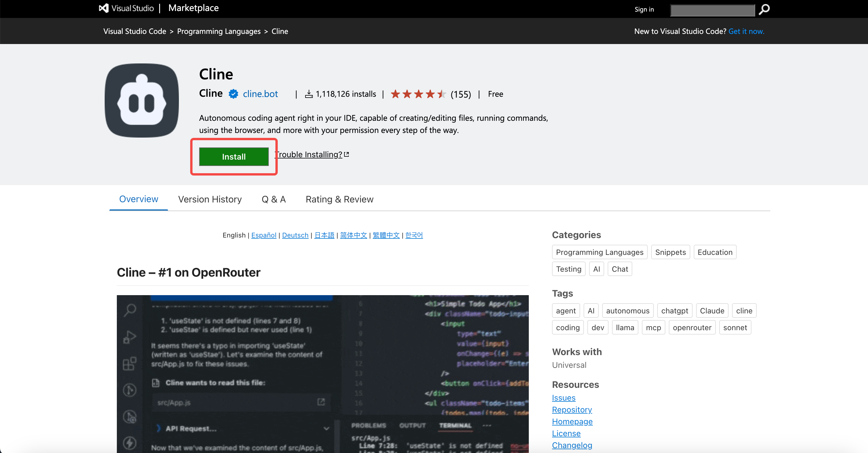This screenshot has width=868, height=453.
Task: Switch to Rating & Review tab
Action: click(x=339, y=200)
